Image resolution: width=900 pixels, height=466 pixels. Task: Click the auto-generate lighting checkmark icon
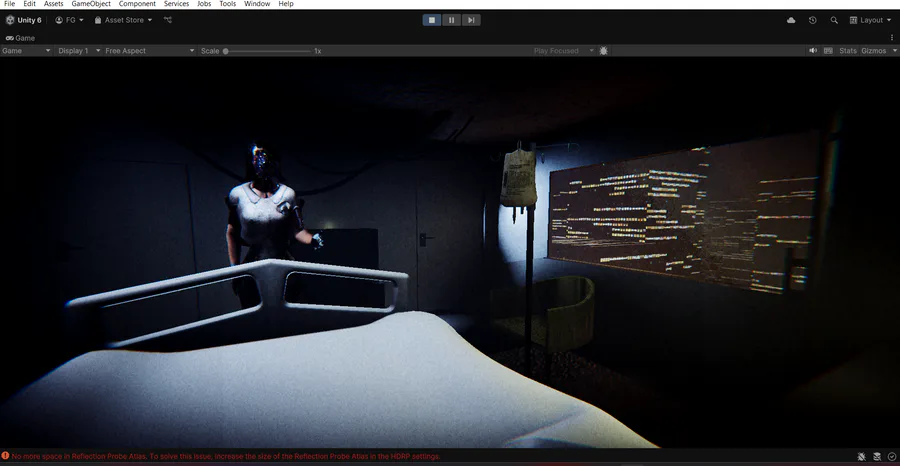point(891,457)
